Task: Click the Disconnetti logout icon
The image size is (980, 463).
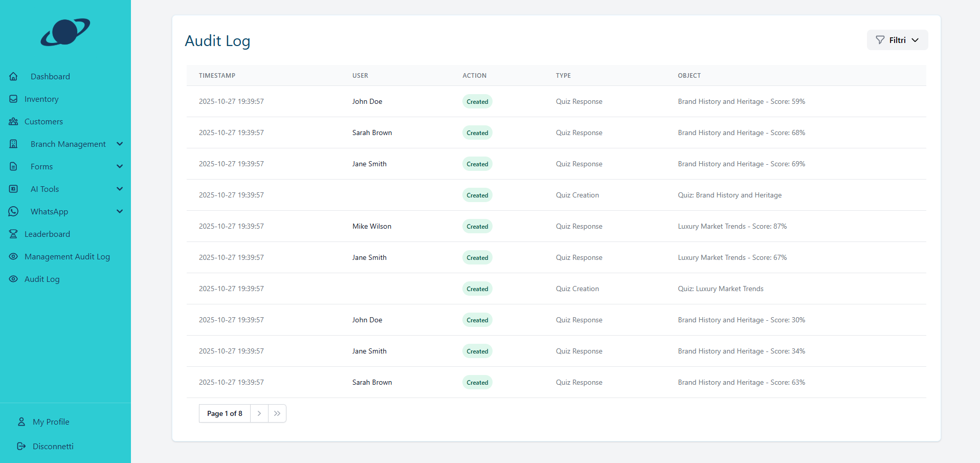Action: pos(21,446)
